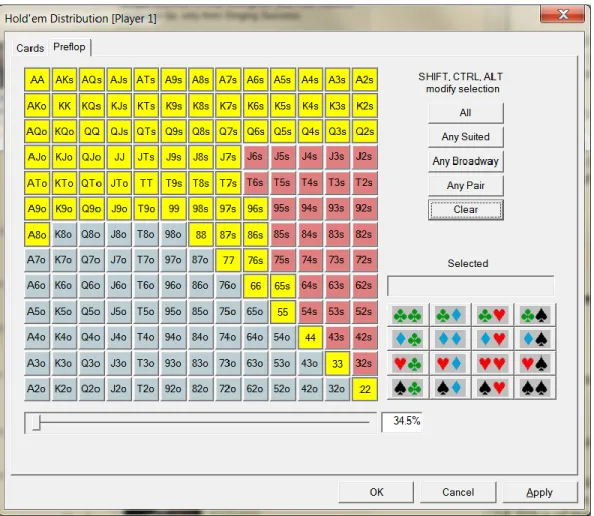594x516 pixels.
Task: Toggle the 77 hand cell
Action: coord(228,260)
